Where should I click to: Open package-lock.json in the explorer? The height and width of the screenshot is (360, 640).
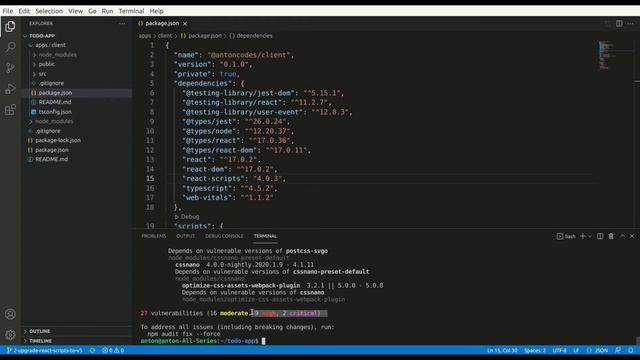[x=58, y=140]
